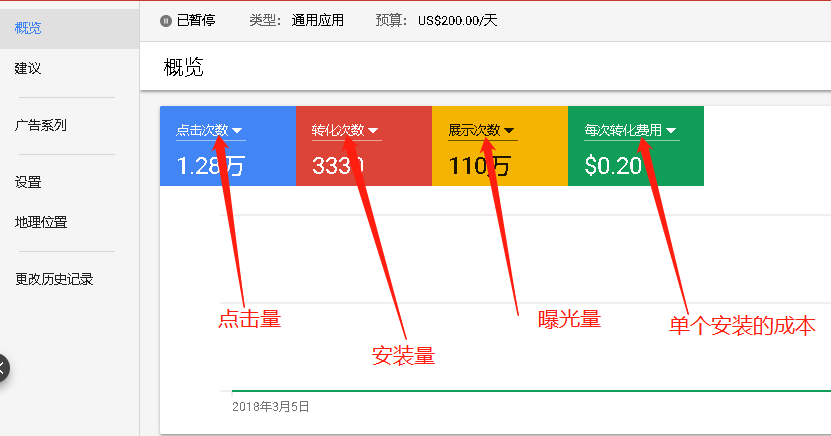Open the 转化次数 metric dropdown arrow
831x436 pixels.
click(373, 131)
